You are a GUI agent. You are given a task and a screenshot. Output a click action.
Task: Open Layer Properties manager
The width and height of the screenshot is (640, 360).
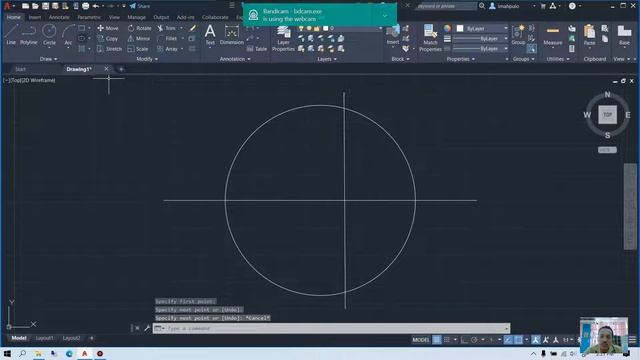[283, 39]
